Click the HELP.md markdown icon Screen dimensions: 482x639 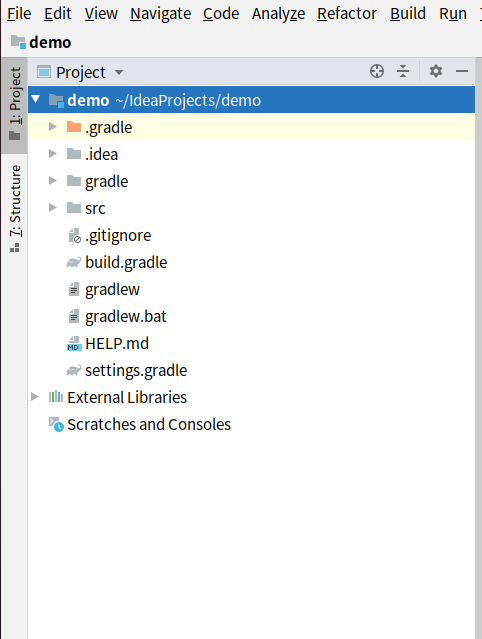click(74, 344)
